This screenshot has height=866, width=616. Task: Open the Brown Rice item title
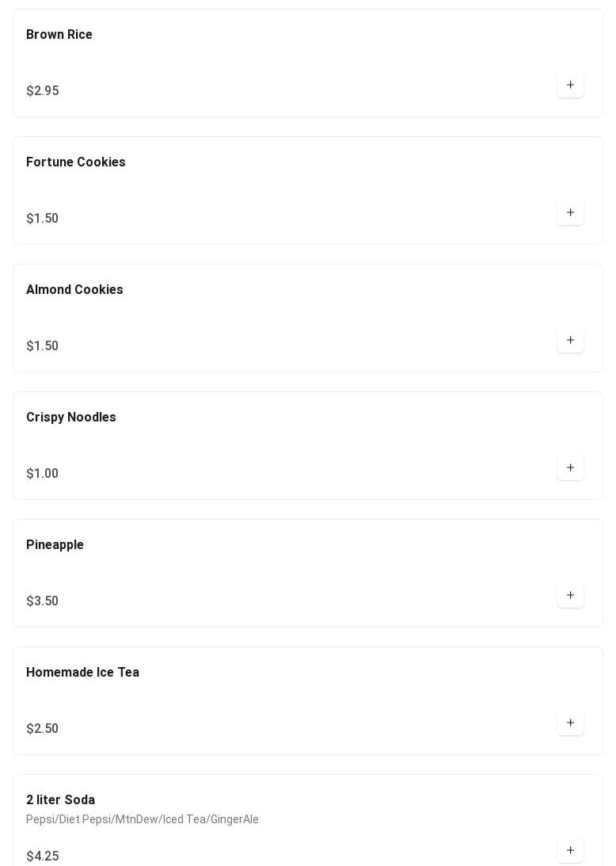[59, 34]
